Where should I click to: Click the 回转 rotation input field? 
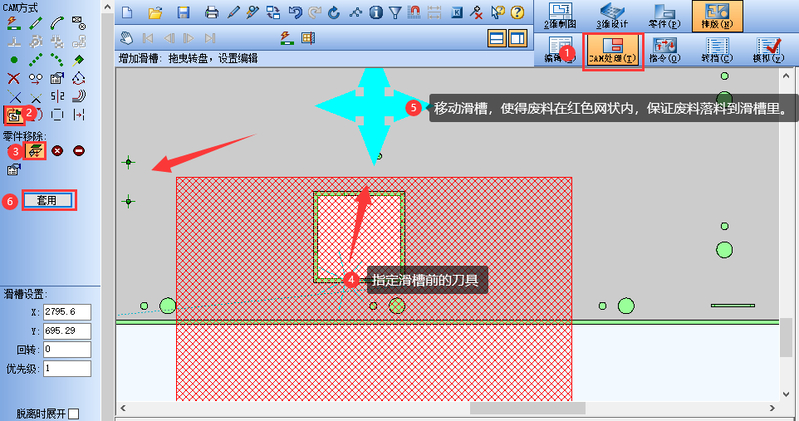[x=67, y=349]
